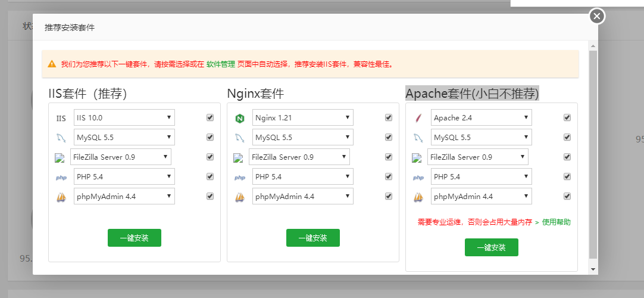Open FileZilla Server 0.9 dropdown in Apache suite
The image size is (644, 298).
click(x=478, y=157)
